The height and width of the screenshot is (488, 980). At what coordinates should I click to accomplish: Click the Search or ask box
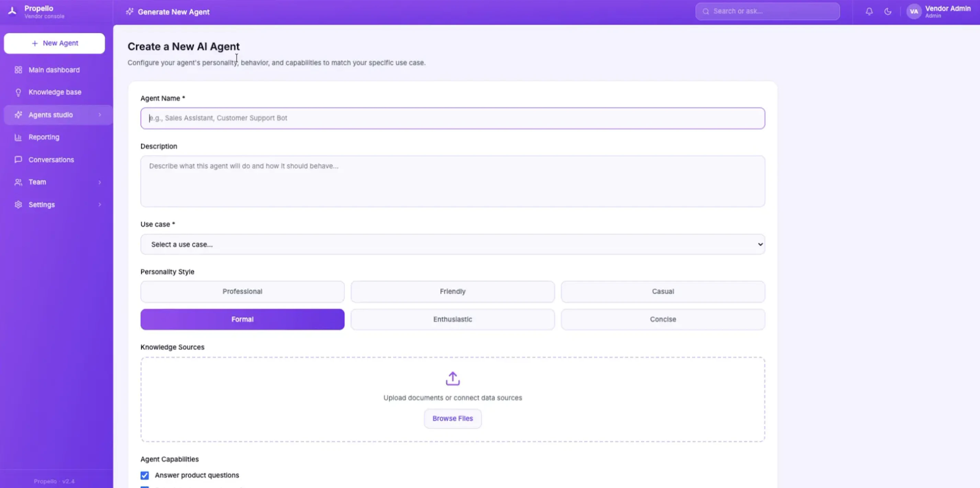click(767, 11)
